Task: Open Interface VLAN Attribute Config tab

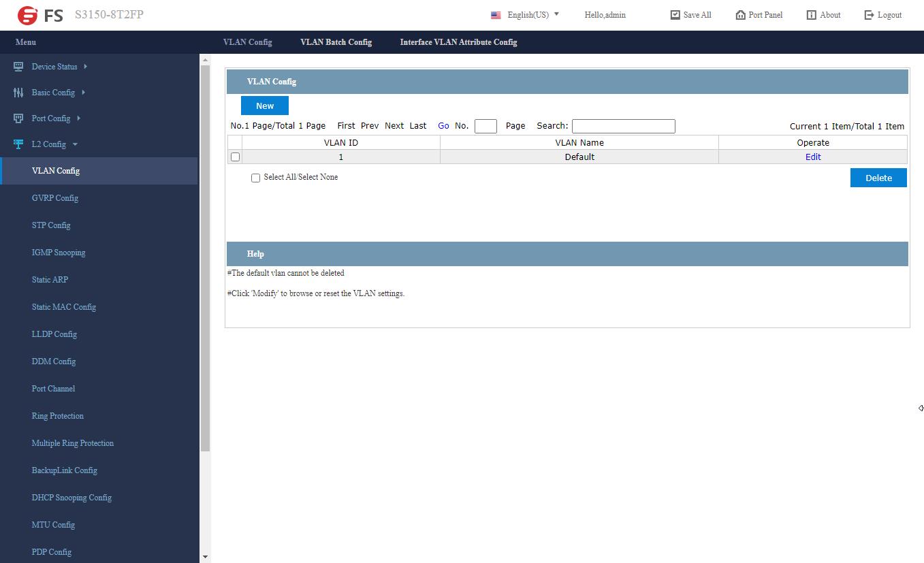Action: coord(458,42)
